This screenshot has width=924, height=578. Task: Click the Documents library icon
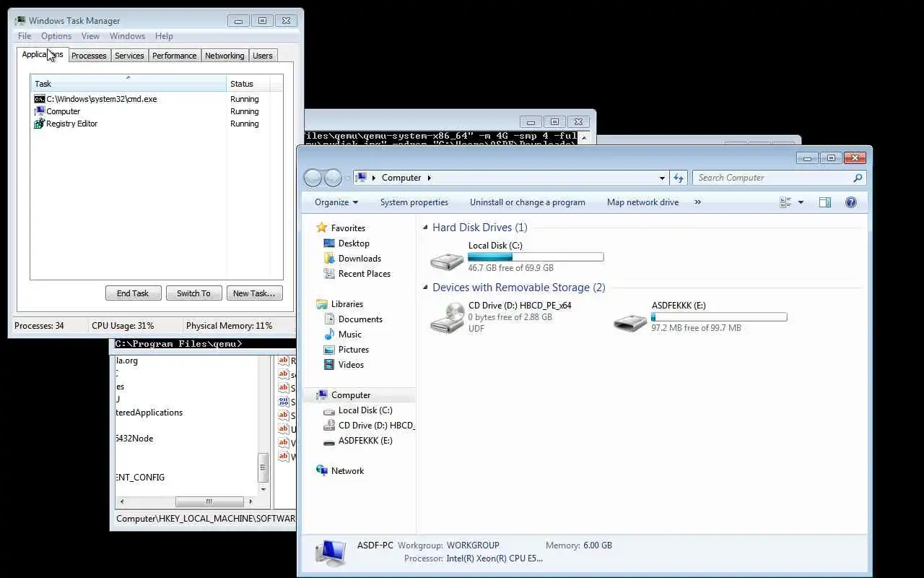(x=329, y=319)
